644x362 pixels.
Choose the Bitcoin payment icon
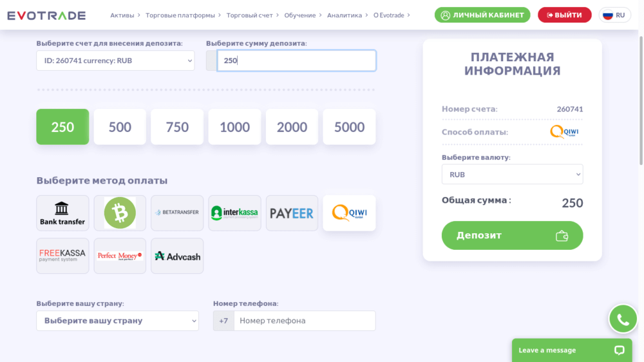pyautogui.click(x=120, y=213)
